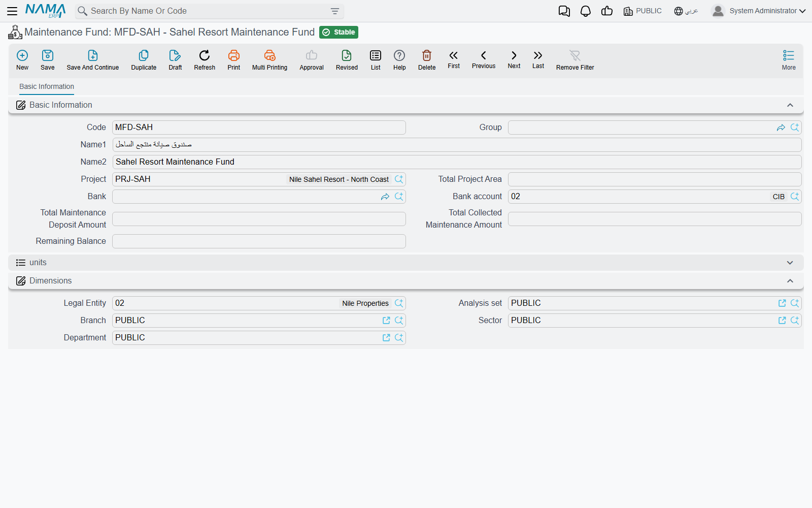Click the New record toolbar icon
812x508 pixels.
(22, 60)
